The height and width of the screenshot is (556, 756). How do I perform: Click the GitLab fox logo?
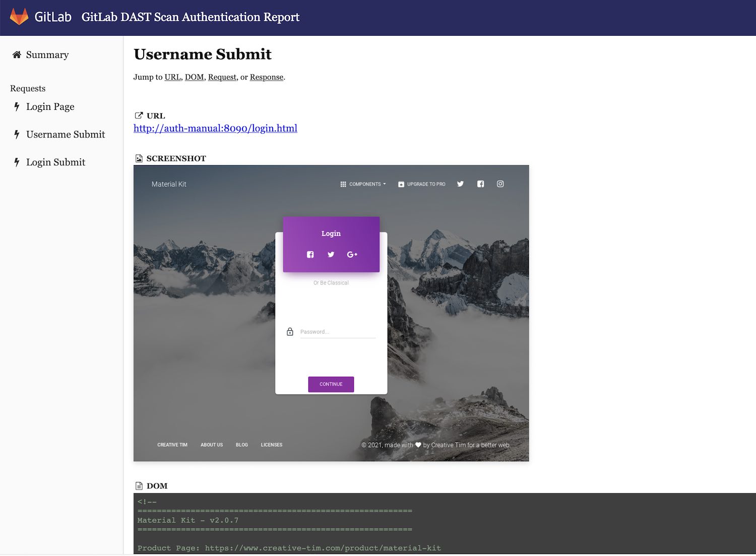pos(19,17)
